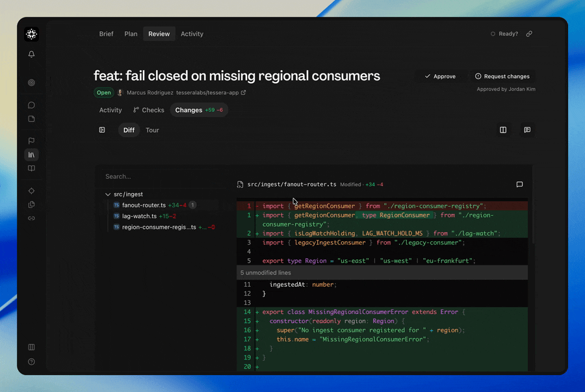Approve the pull request

click(440, 77)
